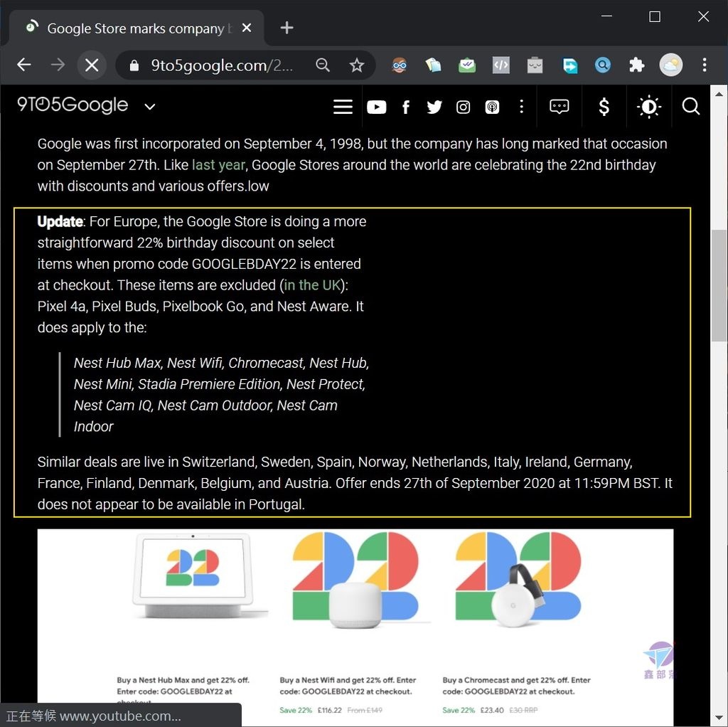Open the Extensions puzzle-piece menu
Image resolution: width=728 pixels, height=727 pixels.
pyautogui.click(x=636, y=65)
